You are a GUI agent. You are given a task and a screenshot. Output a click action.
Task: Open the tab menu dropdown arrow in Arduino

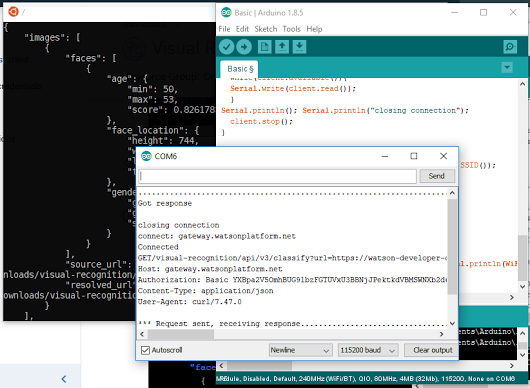[x=507, y=67]
